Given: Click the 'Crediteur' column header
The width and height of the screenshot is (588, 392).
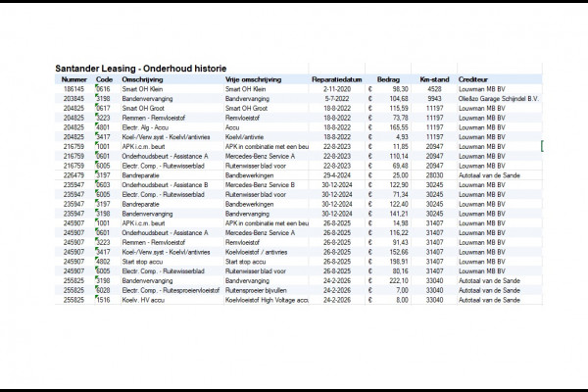Looking at the screenshot, I should coord(473,79).
